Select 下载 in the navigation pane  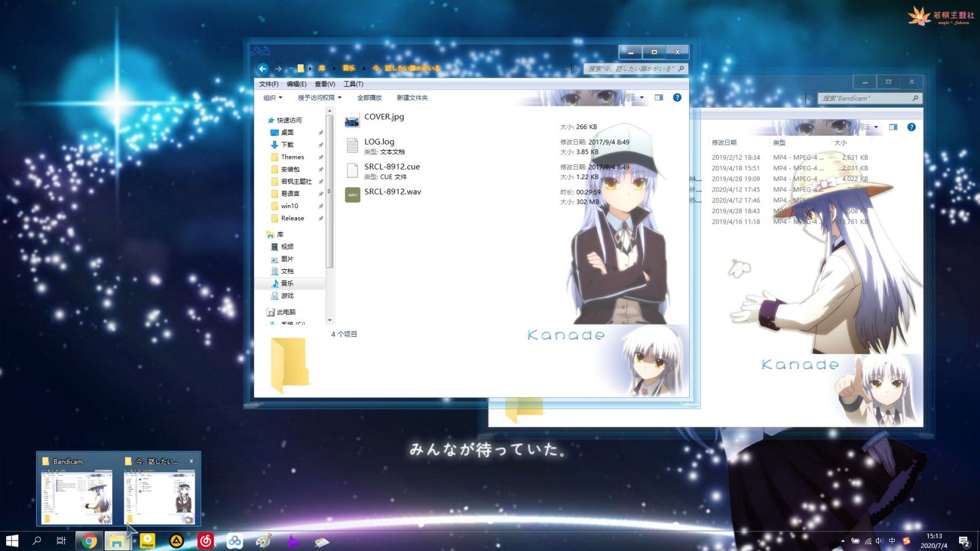coord(287,144)
